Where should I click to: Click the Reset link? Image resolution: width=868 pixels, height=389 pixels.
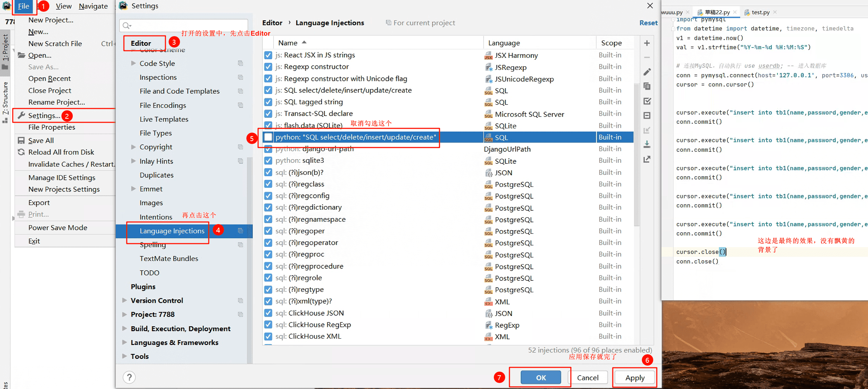click(x=648, y=23)
